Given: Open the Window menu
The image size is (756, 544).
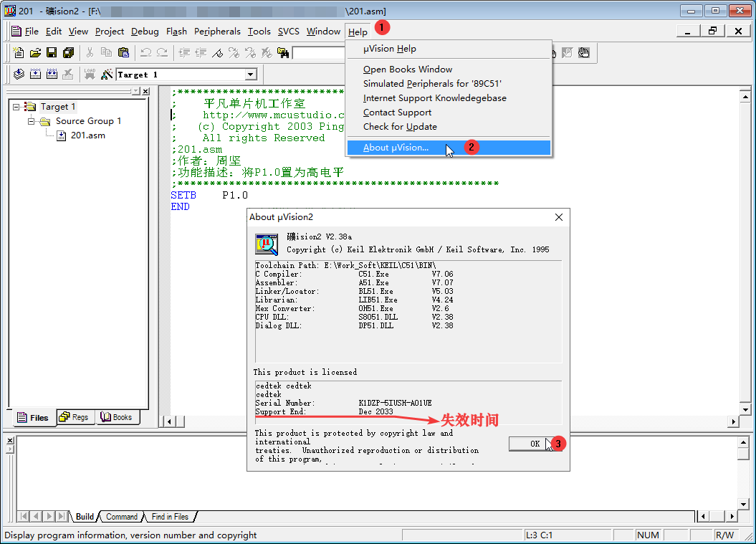Looking at the screenshot, I should [x=323, y=32].
